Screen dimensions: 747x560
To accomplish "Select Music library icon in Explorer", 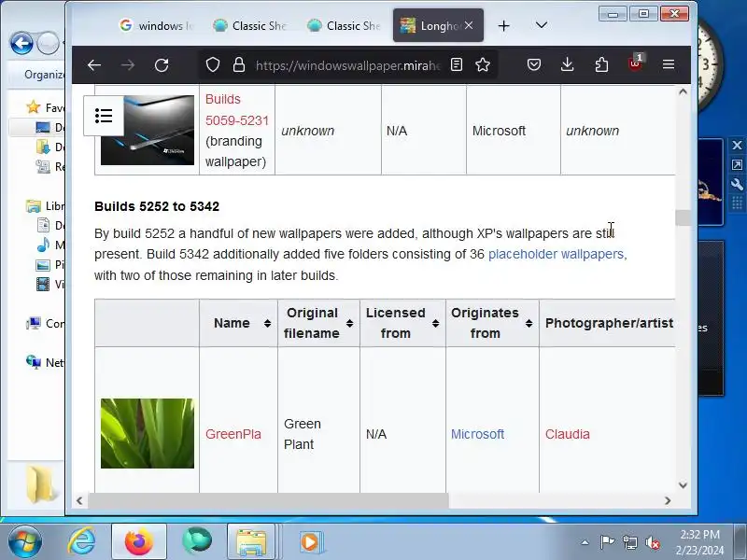I will [x=43, y=245].
